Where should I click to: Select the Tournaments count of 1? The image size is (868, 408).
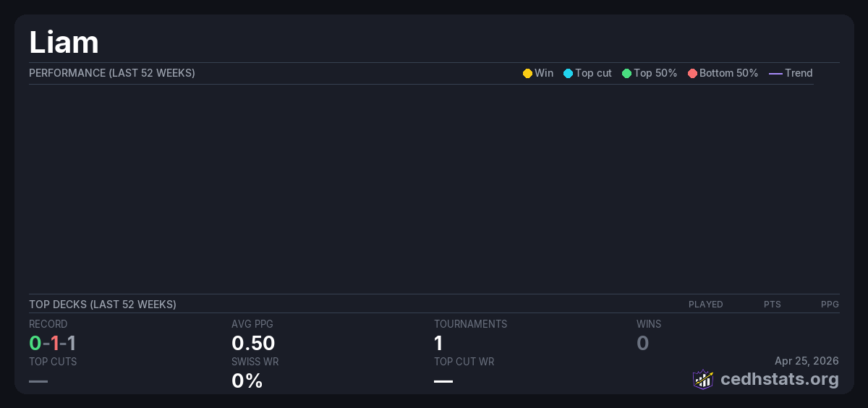438,343
